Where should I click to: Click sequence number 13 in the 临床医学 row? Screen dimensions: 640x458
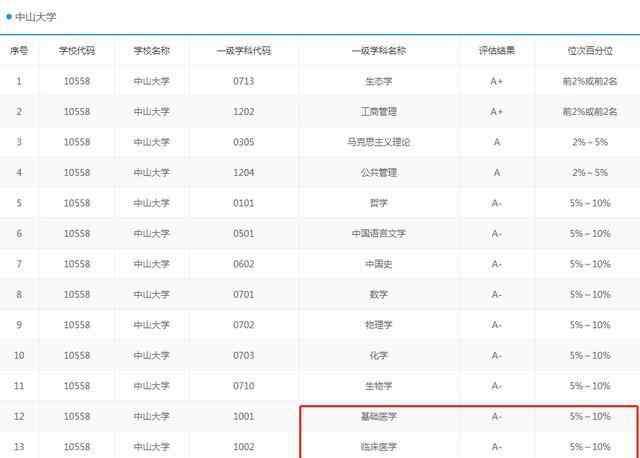coord(19,447)
